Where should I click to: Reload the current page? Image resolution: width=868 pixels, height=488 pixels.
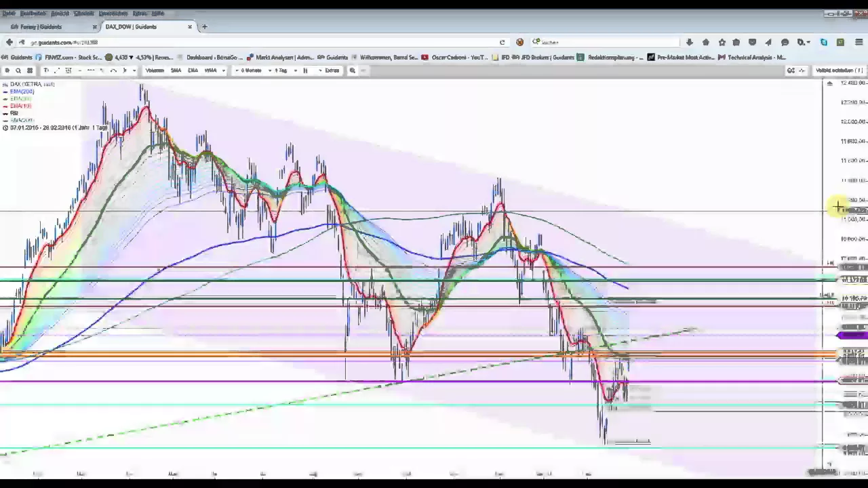tap(502, 42)
